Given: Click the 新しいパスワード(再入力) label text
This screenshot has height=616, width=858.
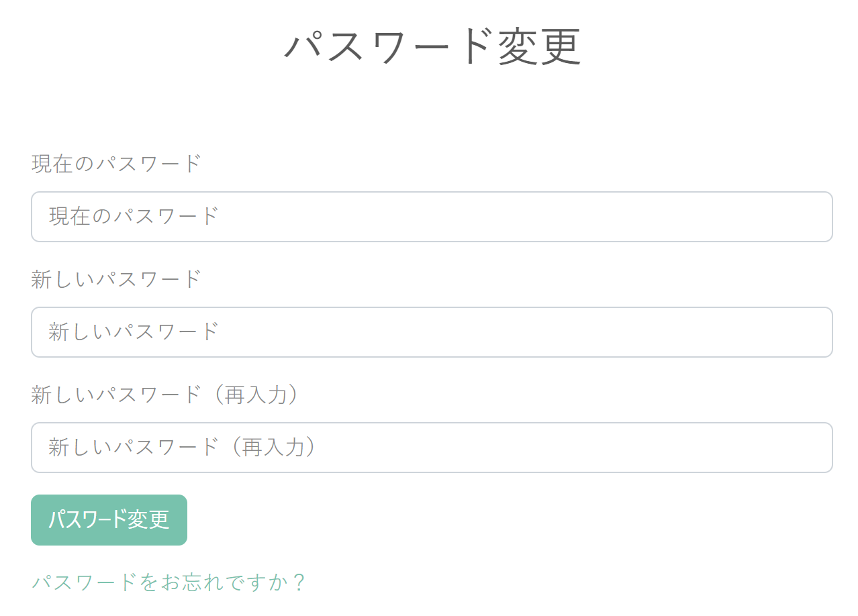Looking at the screenshot, I should 164,395.
